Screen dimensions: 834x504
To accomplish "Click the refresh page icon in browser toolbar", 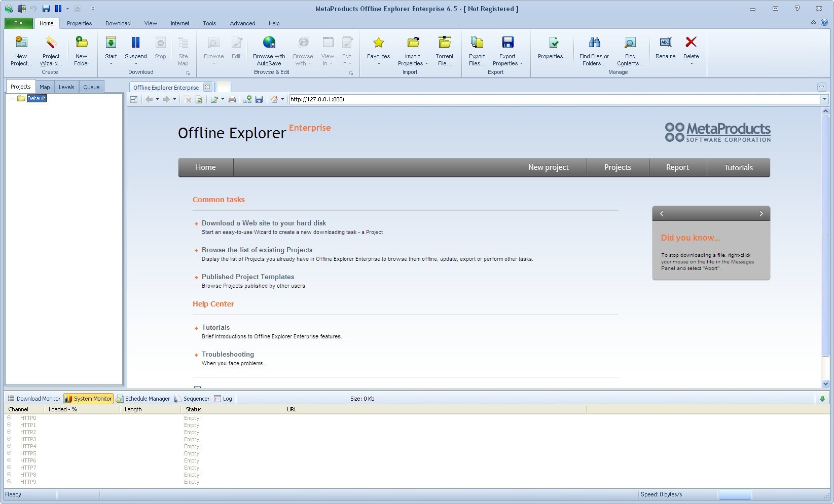I will pos(199,99).
